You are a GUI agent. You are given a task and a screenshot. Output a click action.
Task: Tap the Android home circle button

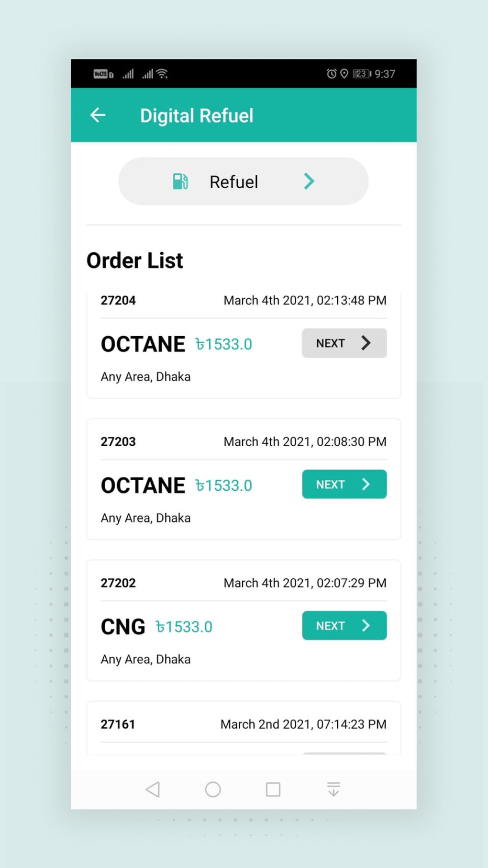(213, 789)
